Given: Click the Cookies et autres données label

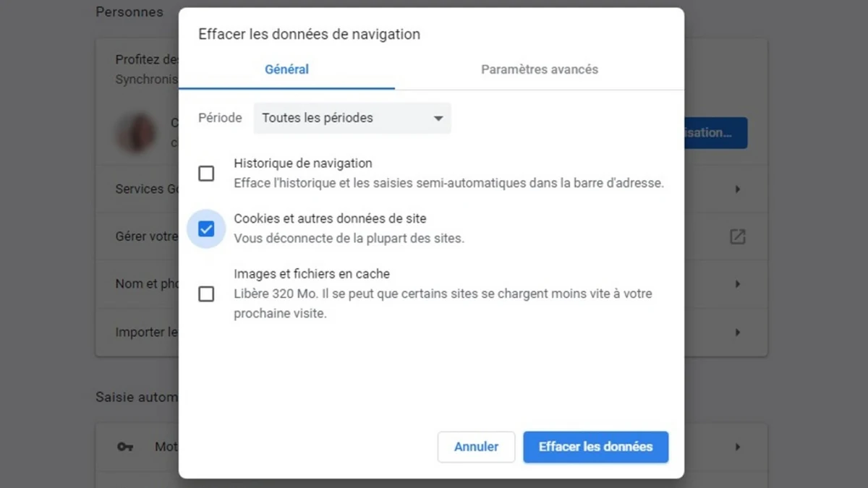Looking at the screenshot, I should tap(330, 218).
